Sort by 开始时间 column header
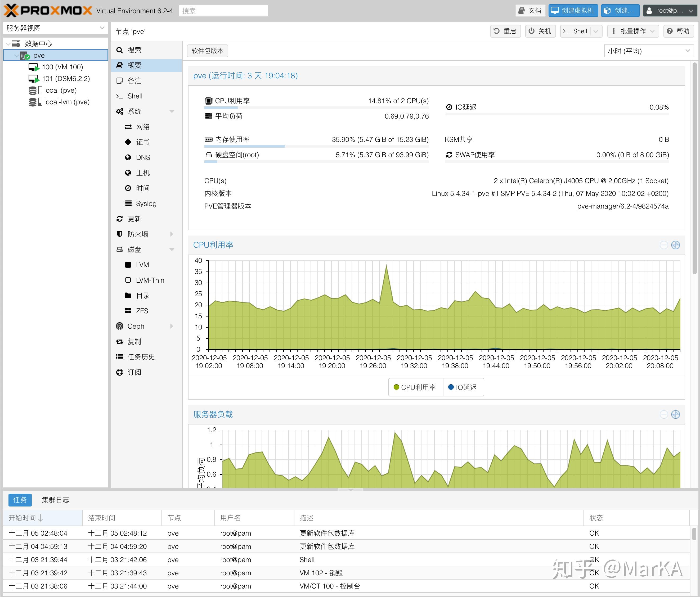Screen dimensions: 700x597 click(43, 518)
